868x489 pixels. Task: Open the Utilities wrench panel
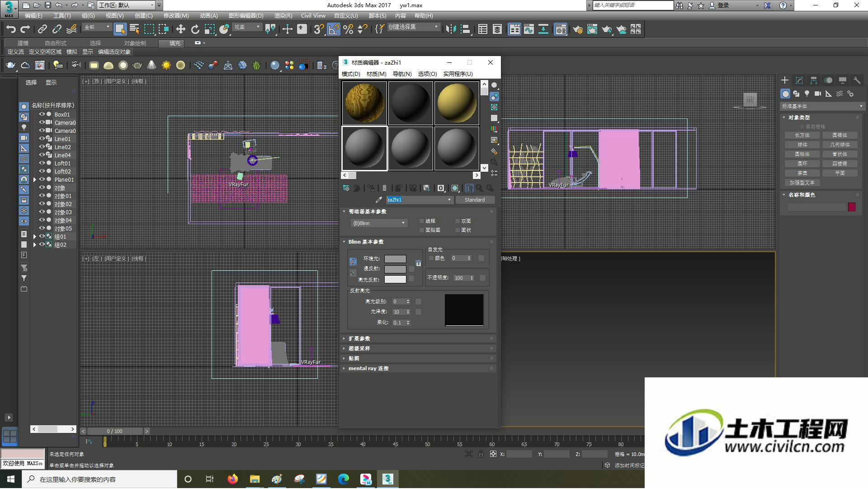(x=857, y=80)
